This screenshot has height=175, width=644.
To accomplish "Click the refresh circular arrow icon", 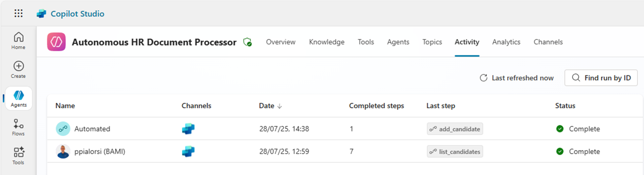I will coord(484,78).
